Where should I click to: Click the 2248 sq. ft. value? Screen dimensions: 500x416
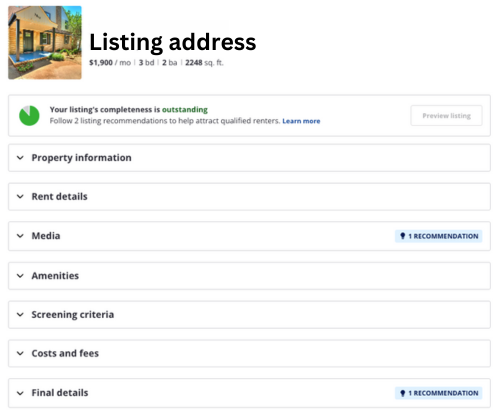click(204, 63)
